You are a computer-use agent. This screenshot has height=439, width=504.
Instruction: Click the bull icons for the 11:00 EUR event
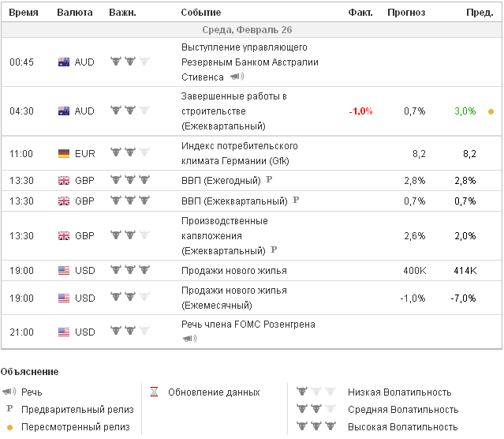pos(129,153)
